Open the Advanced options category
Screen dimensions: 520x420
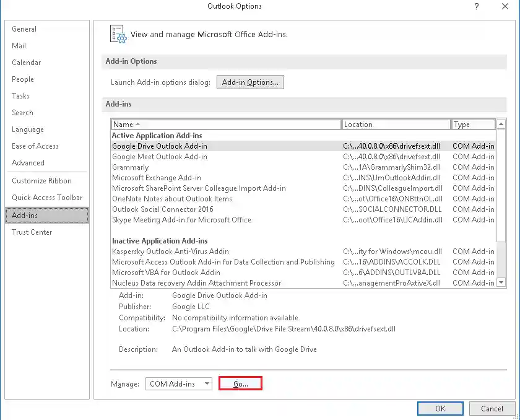pyautogui.click(x=47, y=163)
